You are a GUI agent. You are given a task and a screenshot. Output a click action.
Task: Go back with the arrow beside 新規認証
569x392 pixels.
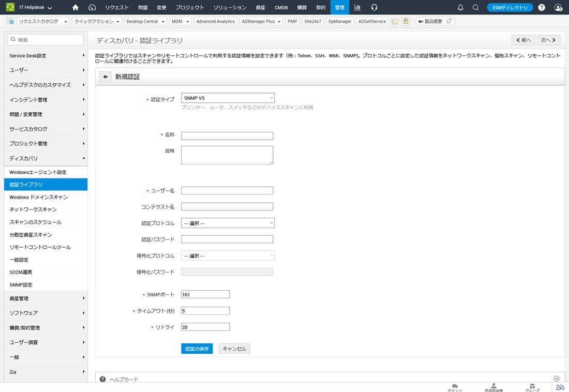point(105,77)
